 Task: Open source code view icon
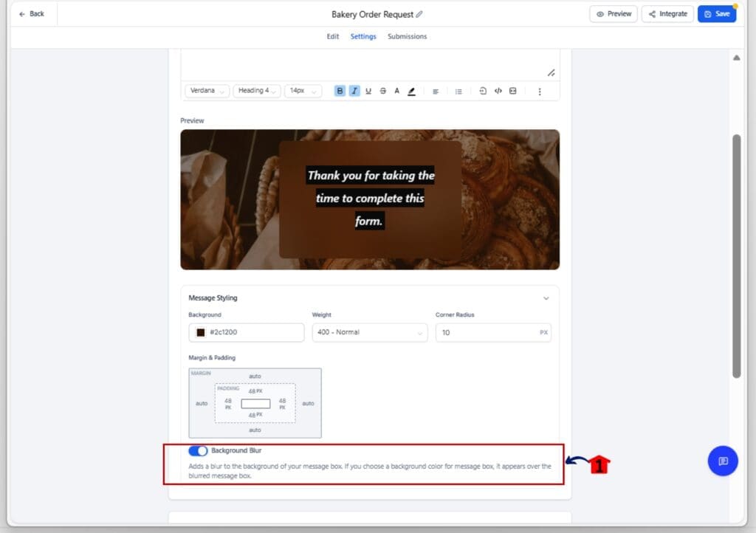pos(498,91)
